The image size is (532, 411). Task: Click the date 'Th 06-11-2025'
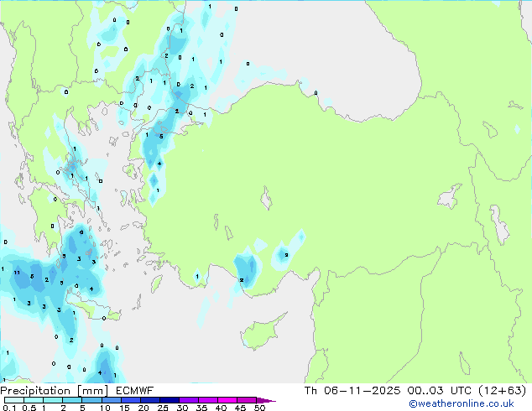pos(352,391)
